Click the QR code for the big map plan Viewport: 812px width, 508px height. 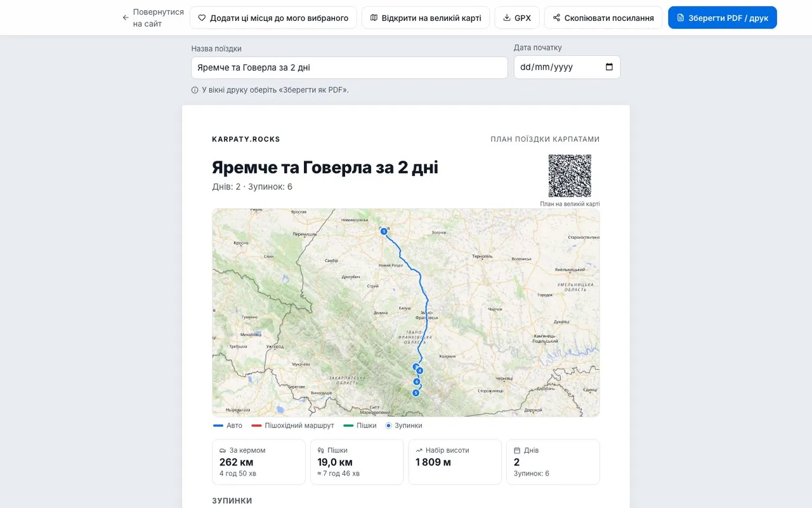point(570,176)
